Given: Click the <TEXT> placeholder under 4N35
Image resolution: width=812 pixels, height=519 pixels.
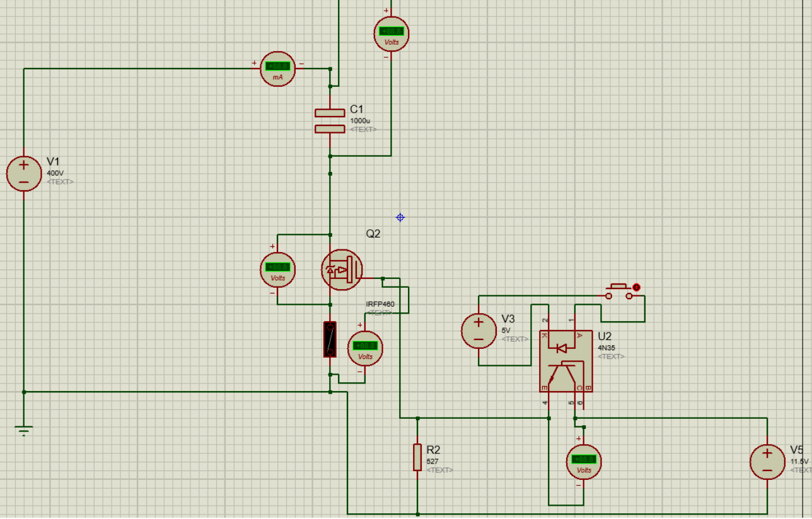Looking at the screenshot, I should (x=611, y=356).
